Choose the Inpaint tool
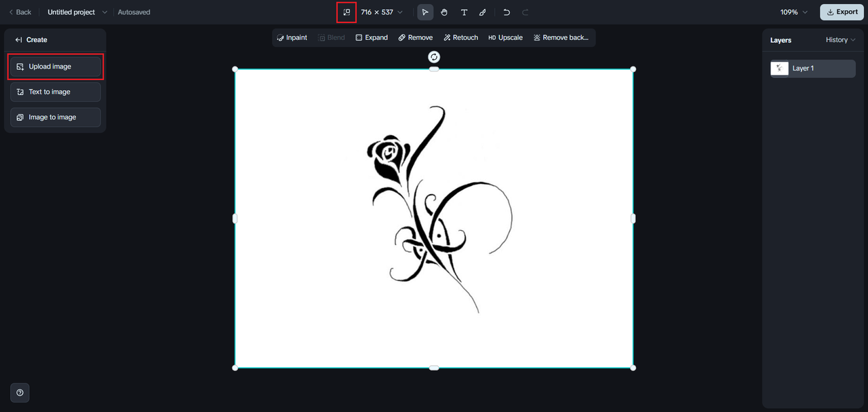 tap(292, 38)
